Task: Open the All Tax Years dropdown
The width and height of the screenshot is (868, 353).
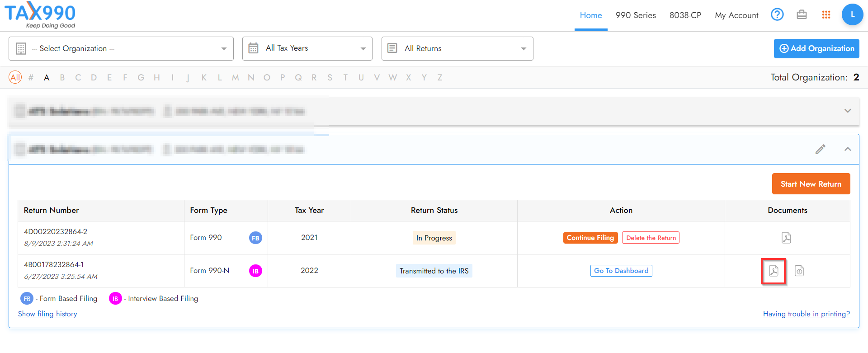Action: (307, 48)
